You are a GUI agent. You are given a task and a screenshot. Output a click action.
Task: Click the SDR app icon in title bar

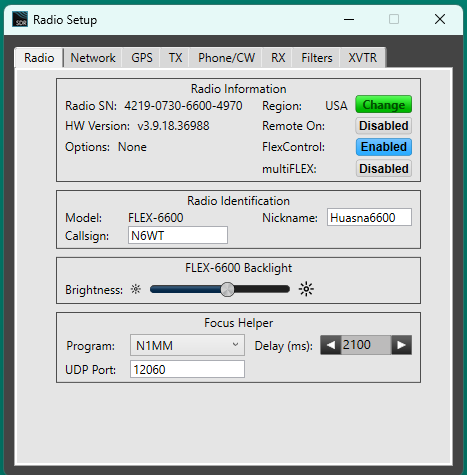[x=20, y=19]
